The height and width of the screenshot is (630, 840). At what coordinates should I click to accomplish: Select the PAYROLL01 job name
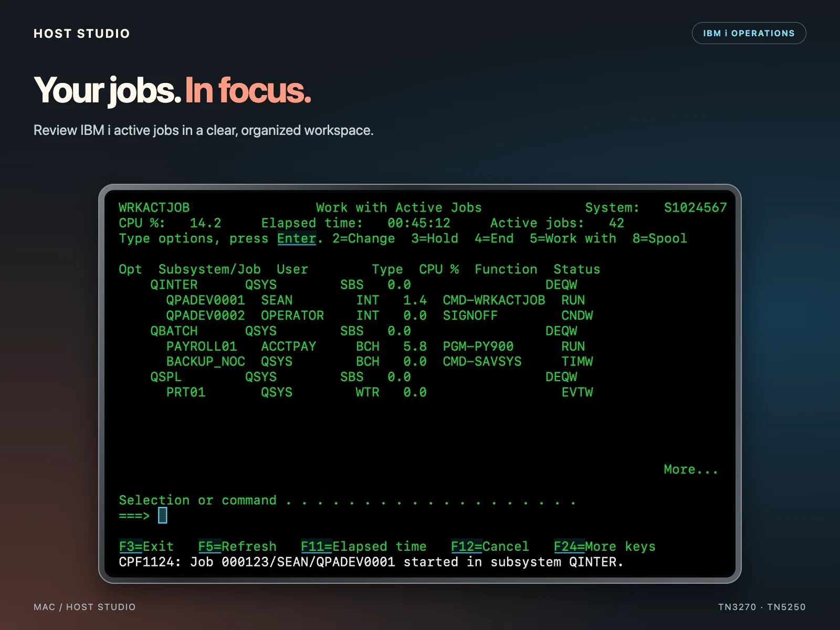[202, 346]
